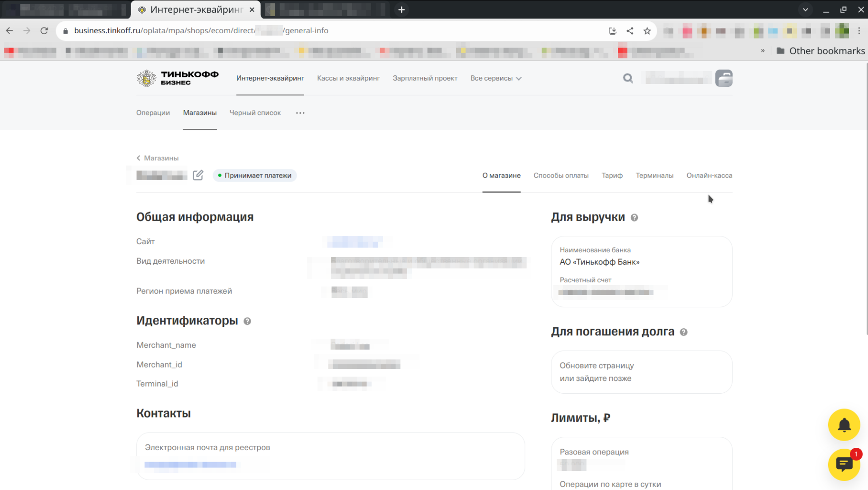The width and height of the screenshot is (868, 490).
Task: Select the Интернет-эквайринг top menu item
Action: (x=270, y=78)
